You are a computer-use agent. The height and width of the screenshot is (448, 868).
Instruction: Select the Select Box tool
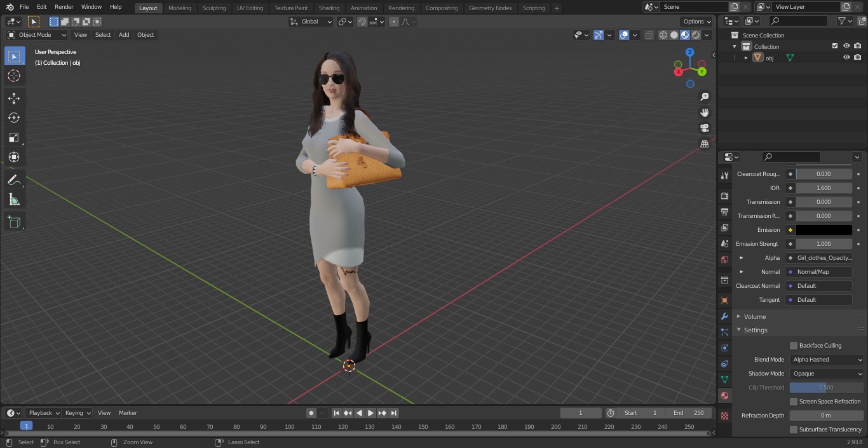pos(14,56)
